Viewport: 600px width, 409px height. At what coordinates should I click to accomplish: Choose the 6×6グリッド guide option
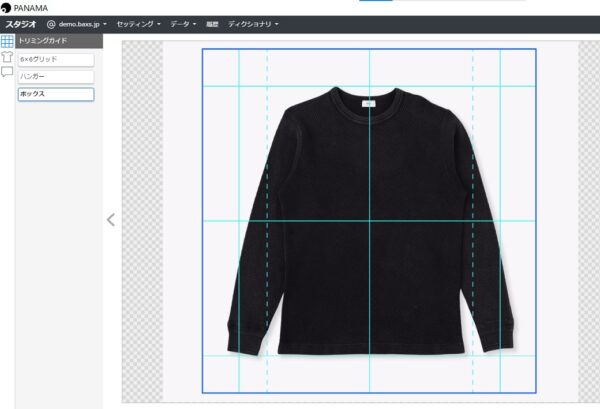56,60
